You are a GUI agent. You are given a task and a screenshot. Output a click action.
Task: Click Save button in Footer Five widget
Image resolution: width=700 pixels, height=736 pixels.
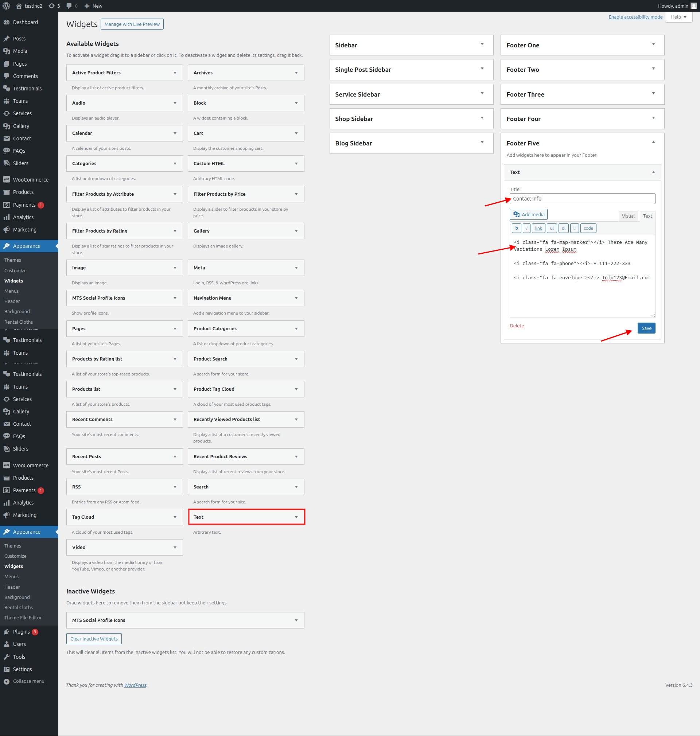[x=647, y=328]
